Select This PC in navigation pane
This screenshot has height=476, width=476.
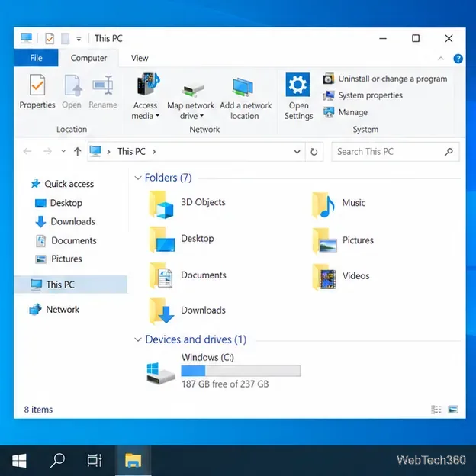pyautogui.click(x=70, y=285)
